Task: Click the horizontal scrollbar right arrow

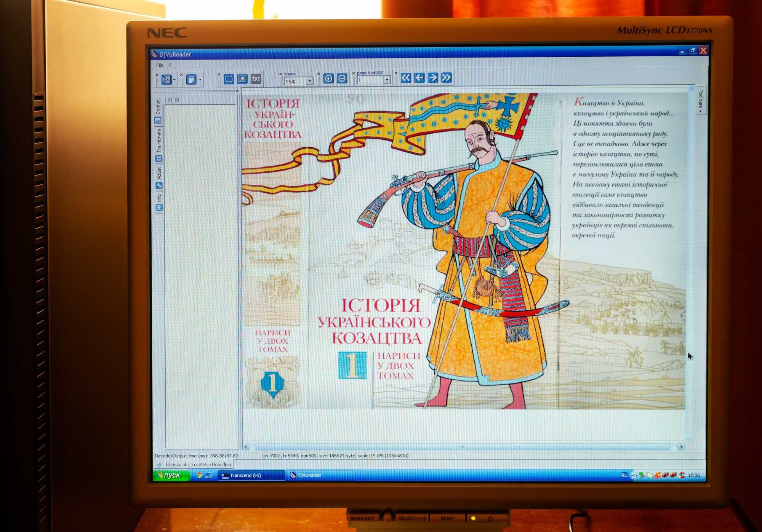Action: pyautogui.click(x=681, y=447)
